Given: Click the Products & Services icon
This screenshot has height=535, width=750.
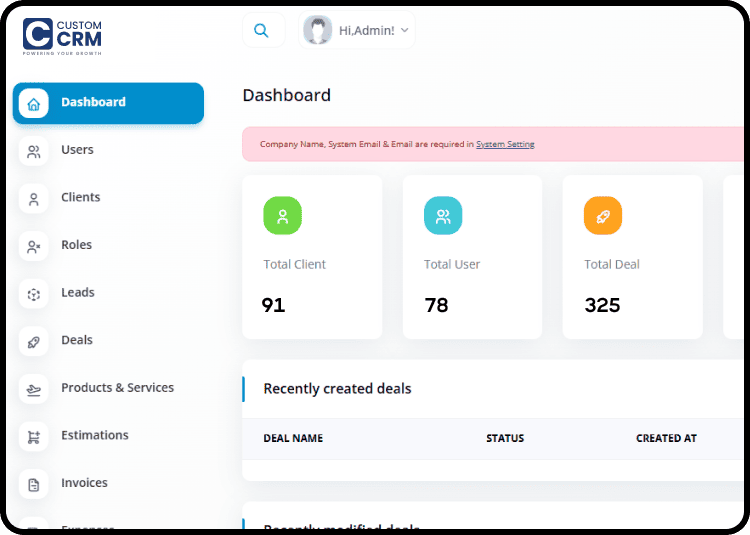Looking at the screenshot, I should coord(34,389).
